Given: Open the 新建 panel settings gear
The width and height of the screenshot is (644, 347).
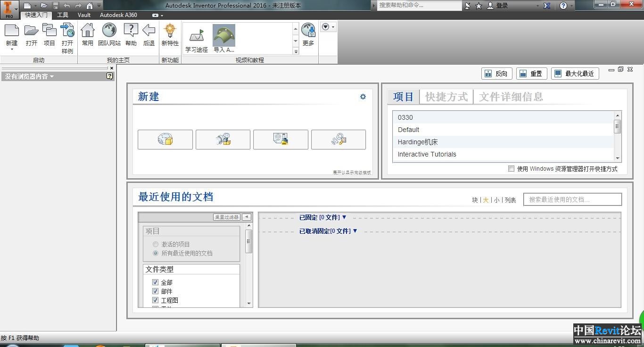Looking at the screenshot, I should (363, 97).
